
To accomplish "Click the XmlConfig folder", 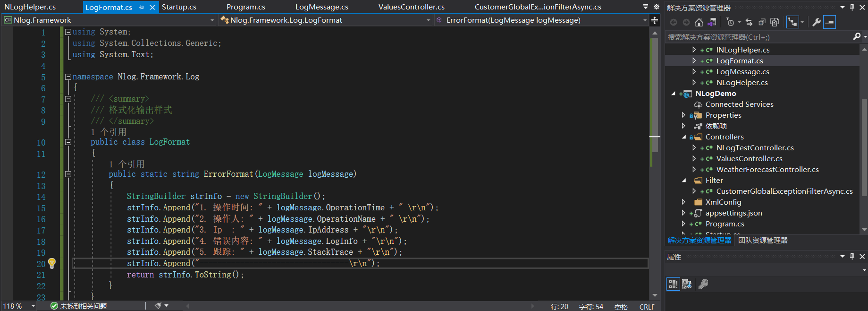I will click(x=723, y=202).
